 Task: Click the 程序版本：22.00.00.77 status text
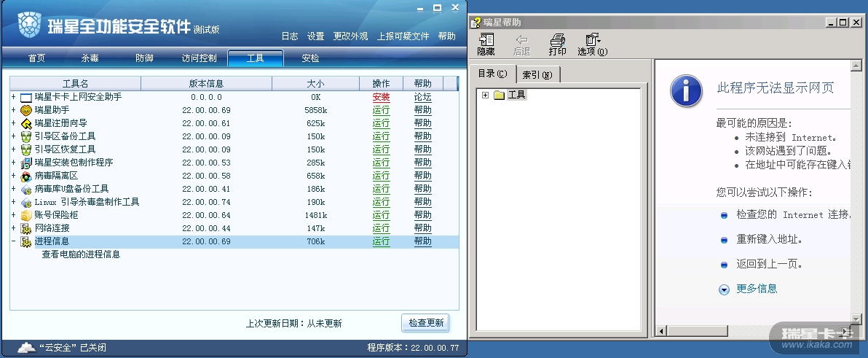coord(413,348)
